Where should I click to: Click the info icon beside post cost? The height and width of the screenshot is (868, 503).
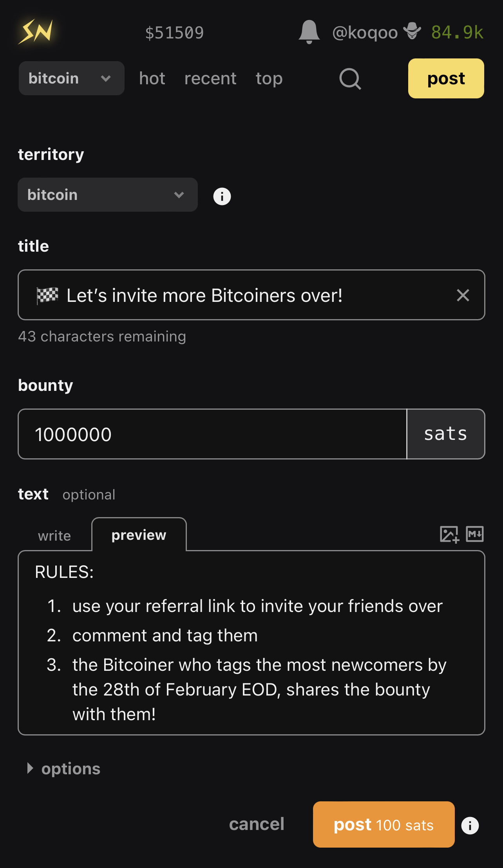(470, 825)
